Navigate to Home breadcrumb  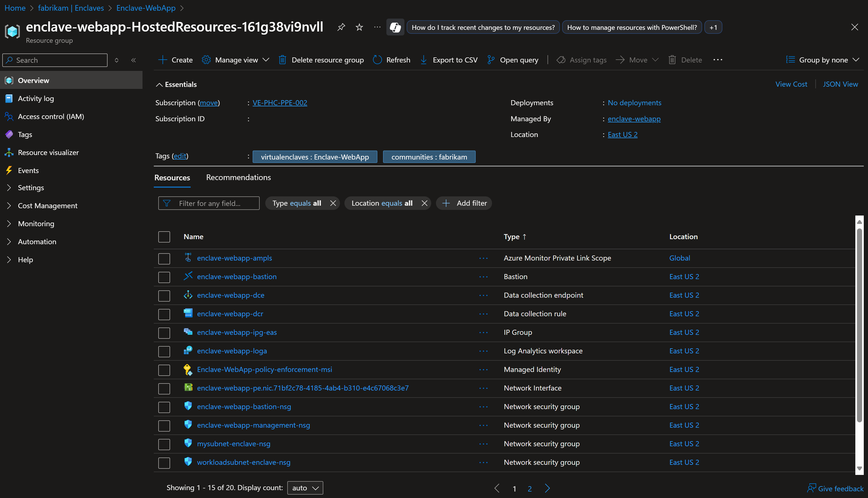click(15, 8)
